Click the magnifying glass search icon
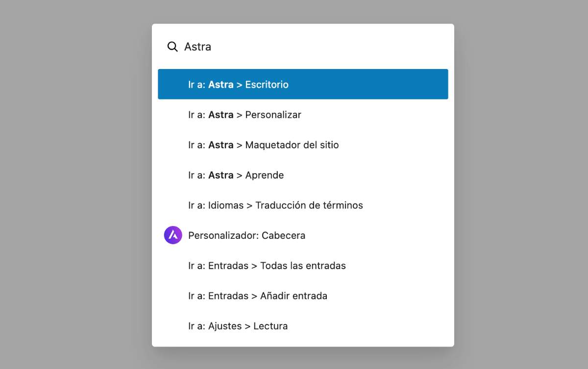Image resolution: width=588 pixels, height=369 pixels. click(x=172, y=47)
